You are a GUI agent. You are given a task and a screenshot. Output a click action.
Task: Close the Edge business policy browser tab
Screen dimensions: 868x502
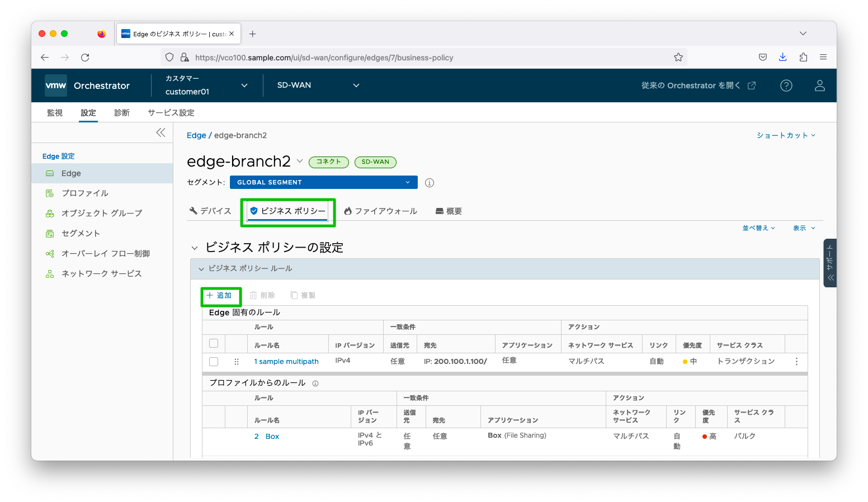coord(232,34)
